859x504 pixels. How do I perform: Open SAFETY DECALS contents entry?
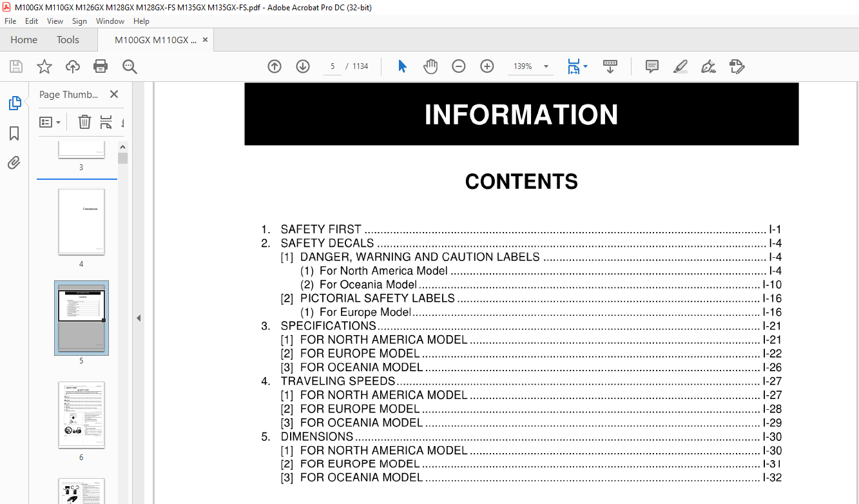(x=521, y=243)
